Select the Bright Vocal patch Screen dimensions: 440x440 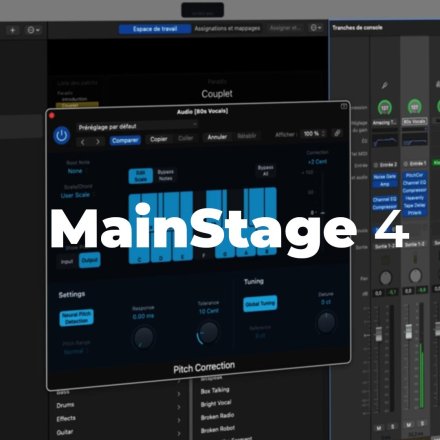coord(216,404)
